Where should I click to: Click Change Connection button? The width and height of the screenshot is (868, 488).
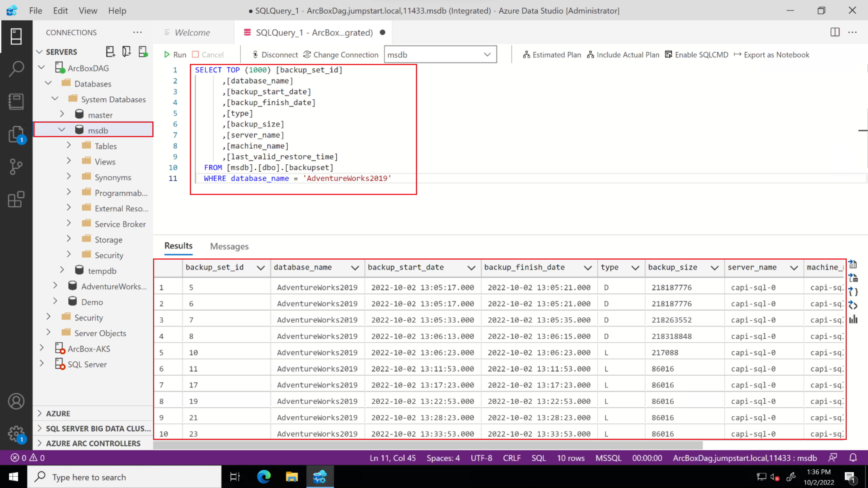341,54
